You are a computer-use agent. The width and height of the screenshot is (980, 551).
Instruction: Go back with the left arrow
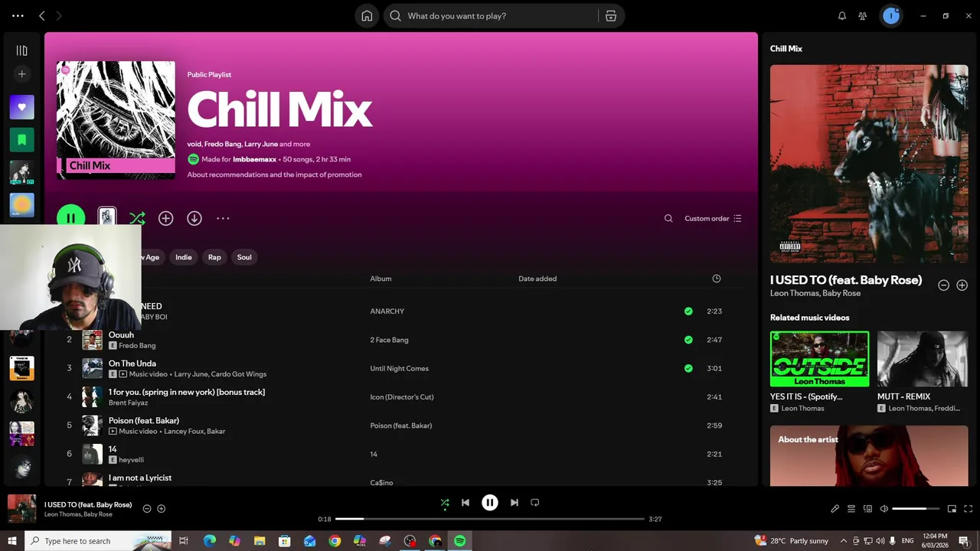42,16
